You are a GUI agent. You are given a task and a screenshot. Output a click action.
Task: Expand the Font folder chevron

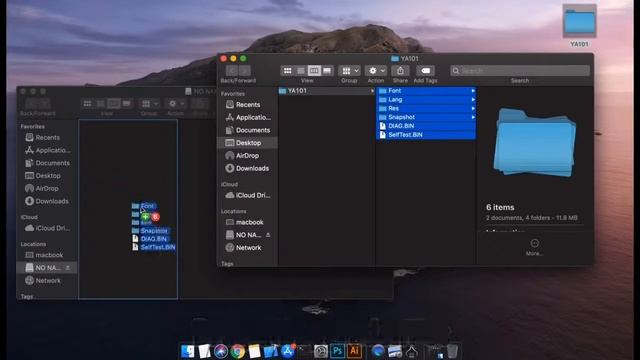[473, 91]
